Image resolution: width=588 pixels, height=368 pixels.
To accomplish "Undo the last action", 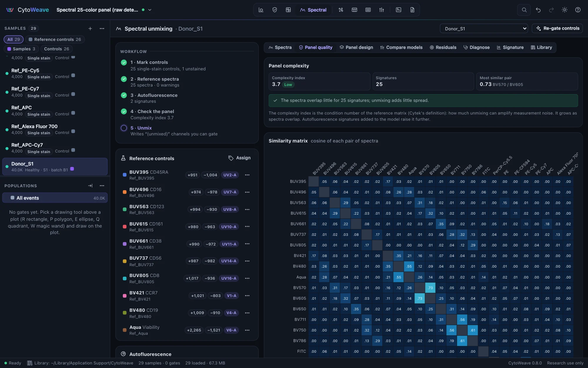I will (538, 10).
